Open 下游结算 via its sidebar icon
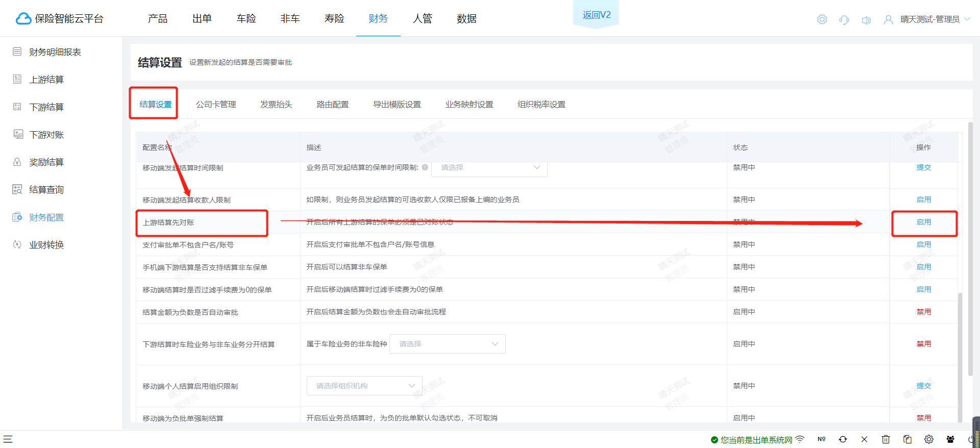980x448 pixels. pyautogui.click(x=17, y=107)
